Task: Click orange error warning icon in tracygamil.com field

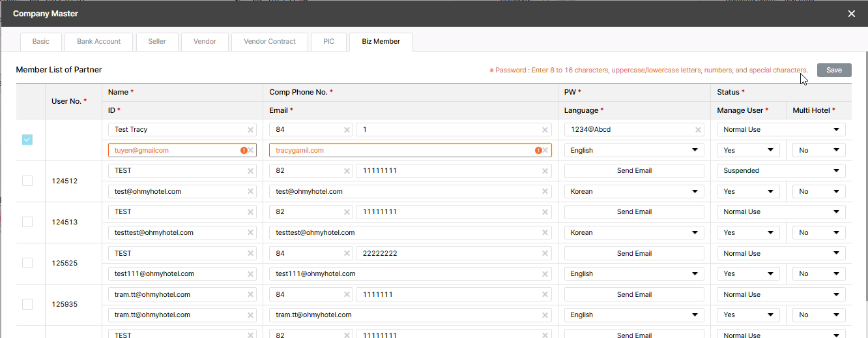Action: (x=538, y=150)
